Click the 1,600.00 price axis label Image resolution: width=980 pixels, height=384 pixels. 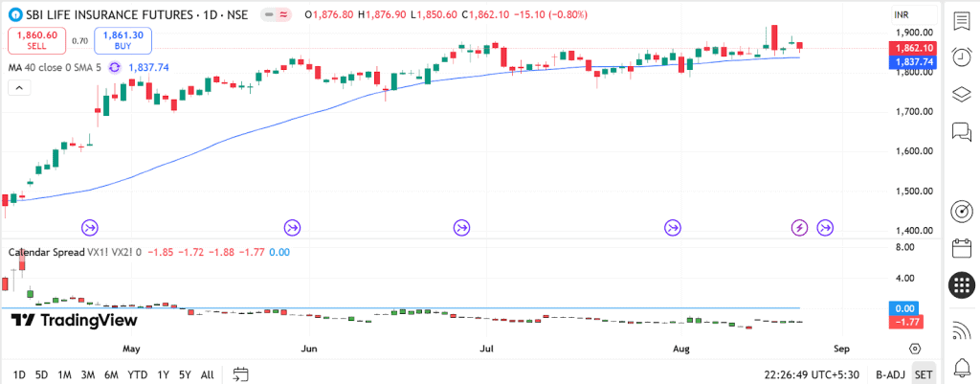tap(914, 150)
